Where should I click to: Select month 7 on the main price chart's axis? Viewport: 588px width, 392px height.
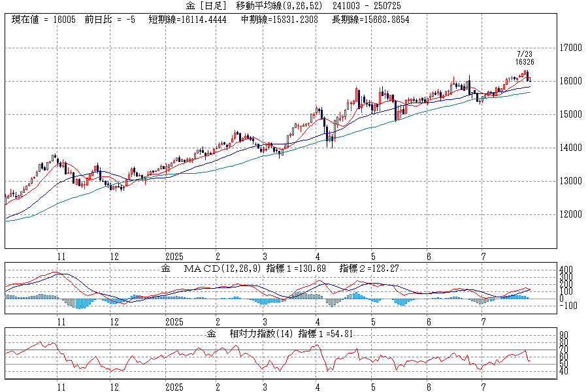pyautogui.click(x=483, y=256)
